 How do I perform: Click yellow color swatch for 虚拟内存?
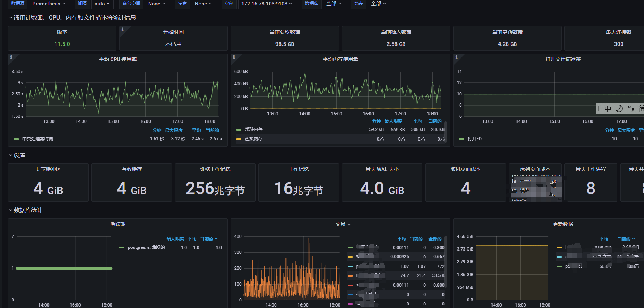pyautogui.click(x=239, y=139)
